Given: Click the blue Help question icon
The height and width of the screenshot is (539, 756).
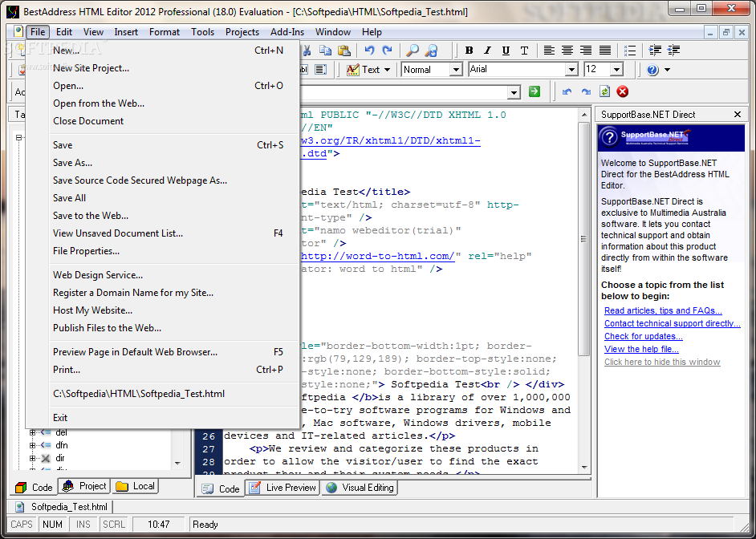Looking at the screenshot, I should [x=652, y=70].
